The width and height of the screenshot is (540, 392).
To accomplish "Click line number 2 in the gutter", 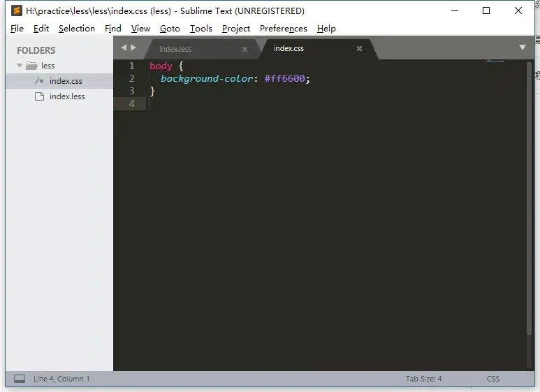I will [131, 78].
